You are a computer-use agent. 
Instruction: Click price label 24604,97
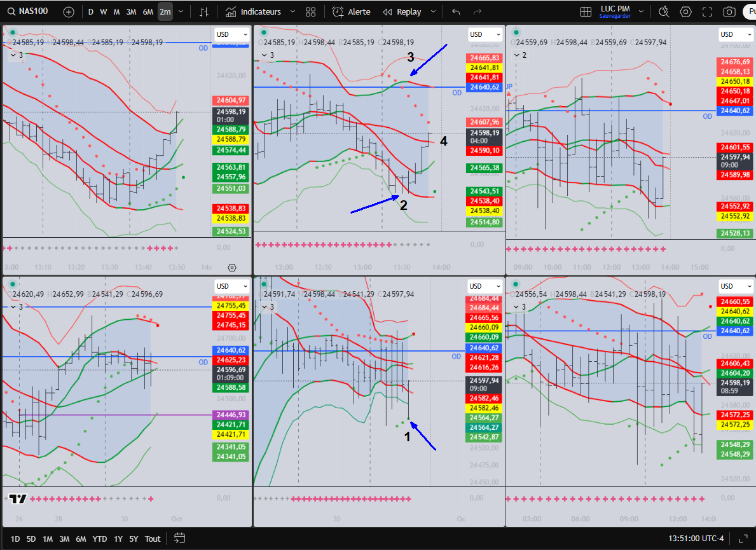coord(231,100)
